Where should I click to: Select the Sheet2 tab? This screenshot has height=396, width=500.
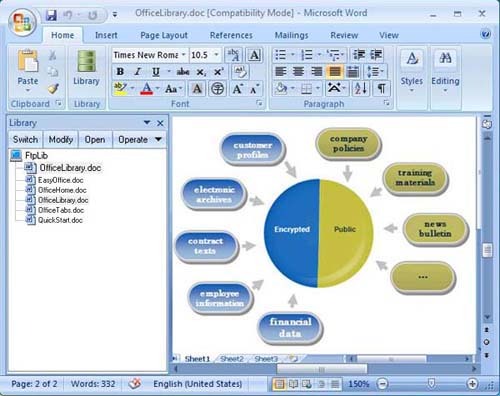232,359
